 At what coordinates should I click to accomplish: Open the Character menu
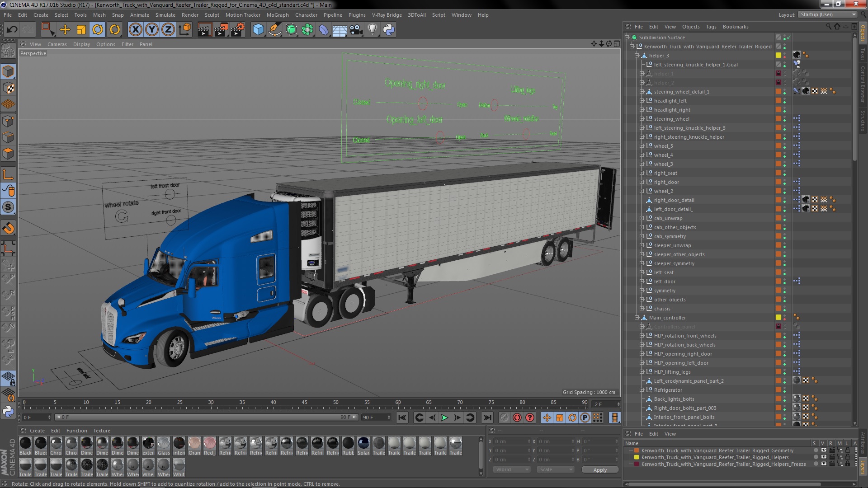pyautogui.click(x=306, y=15)
